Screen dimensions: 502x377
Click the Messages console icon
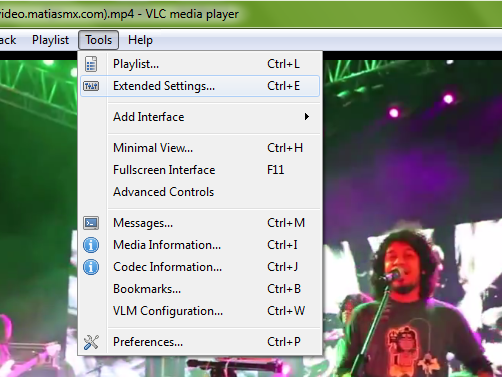click(91, 223)
